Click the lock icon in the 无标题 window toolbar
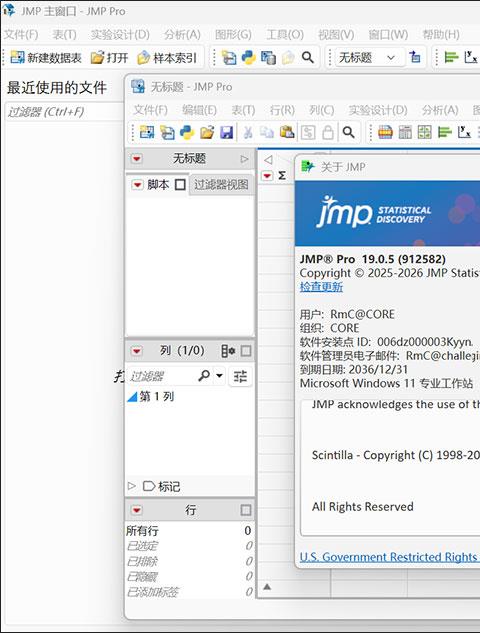 click(328, 132)
